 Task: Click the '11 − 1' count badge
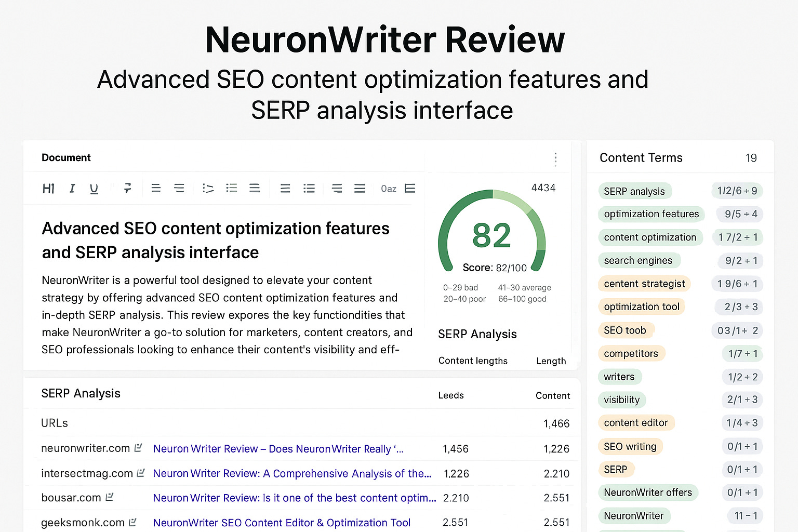pos(746,516)
